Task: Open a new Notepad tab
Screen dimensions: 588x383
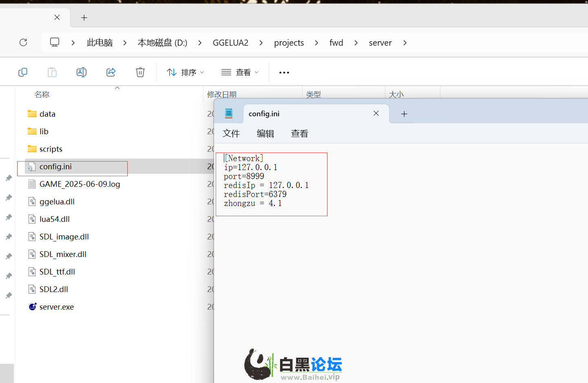Action: pyautogui.click(x=404, y=114)
